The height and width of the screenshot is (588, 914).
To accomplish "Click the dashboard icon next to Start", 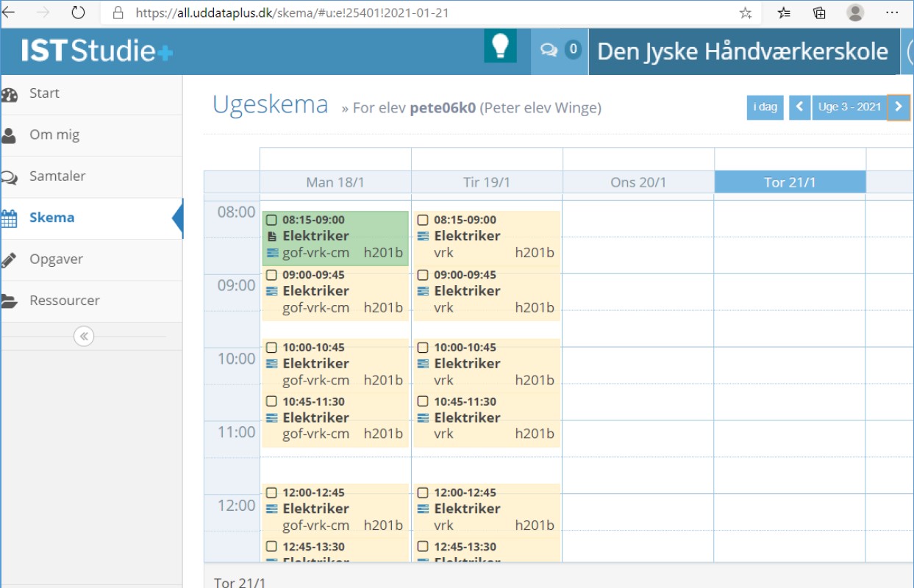I will pyautogui.click(x=9, y=95).
